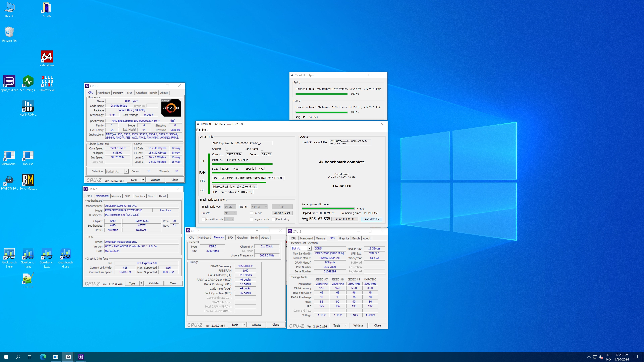Viewport: 644px width, 362px height.
Task: Click Abort / Reset button
Action: pyautogui.click(x=282, y=213)
